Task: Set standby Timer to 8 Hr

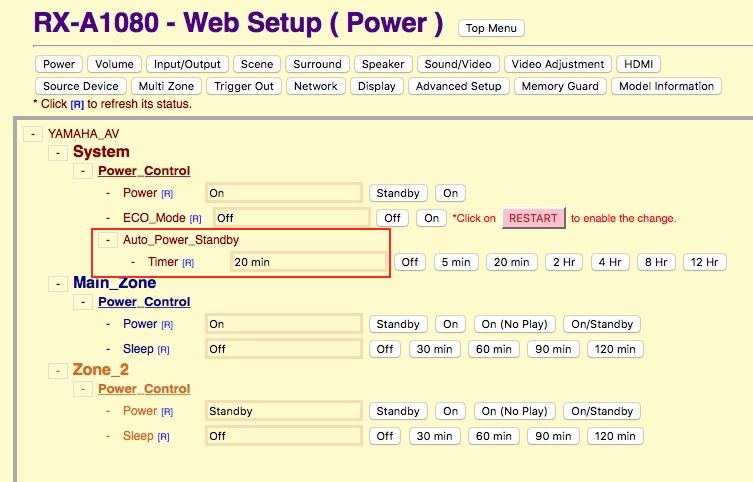Action: 656,262
